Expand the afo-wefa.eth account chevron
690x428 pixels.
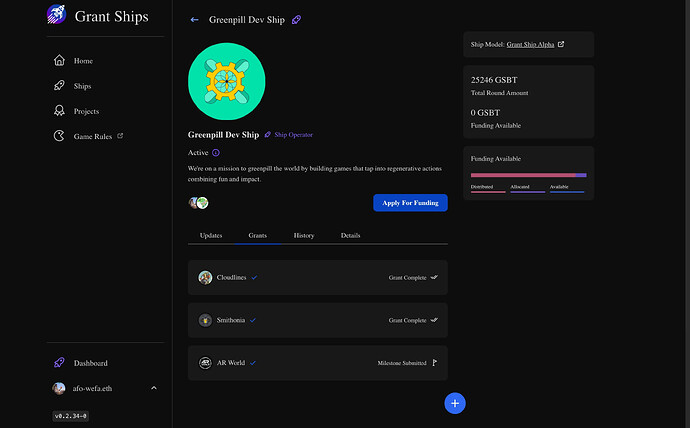[x=154, y=388]
